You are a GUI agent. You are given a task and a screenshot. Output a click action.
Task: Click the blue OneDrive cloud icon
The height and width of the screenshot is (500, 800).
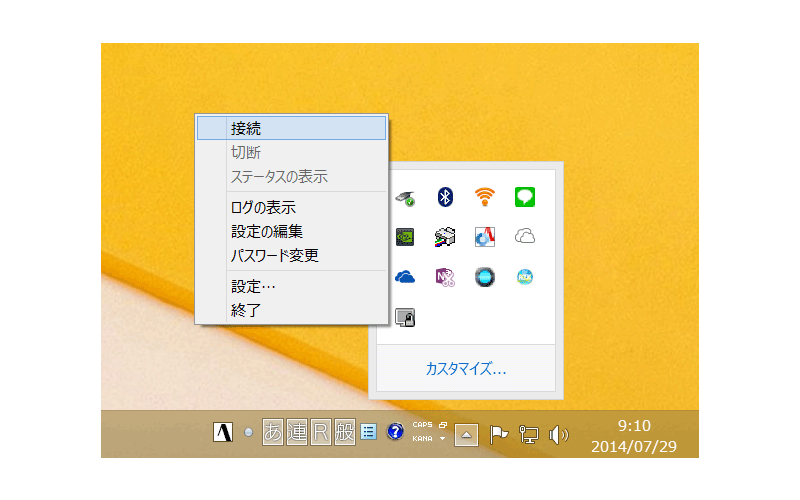point(406,277)
